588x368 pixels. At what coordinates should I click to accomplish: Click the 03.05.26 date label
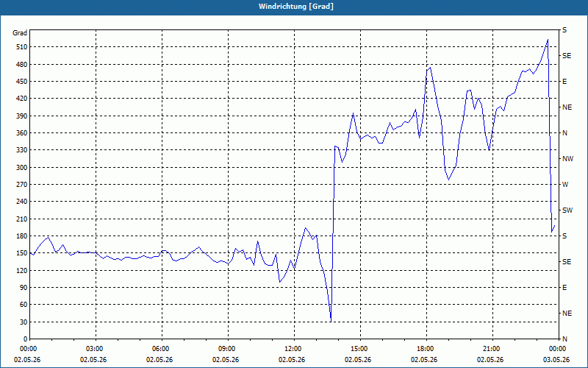[x=556, y=360]
